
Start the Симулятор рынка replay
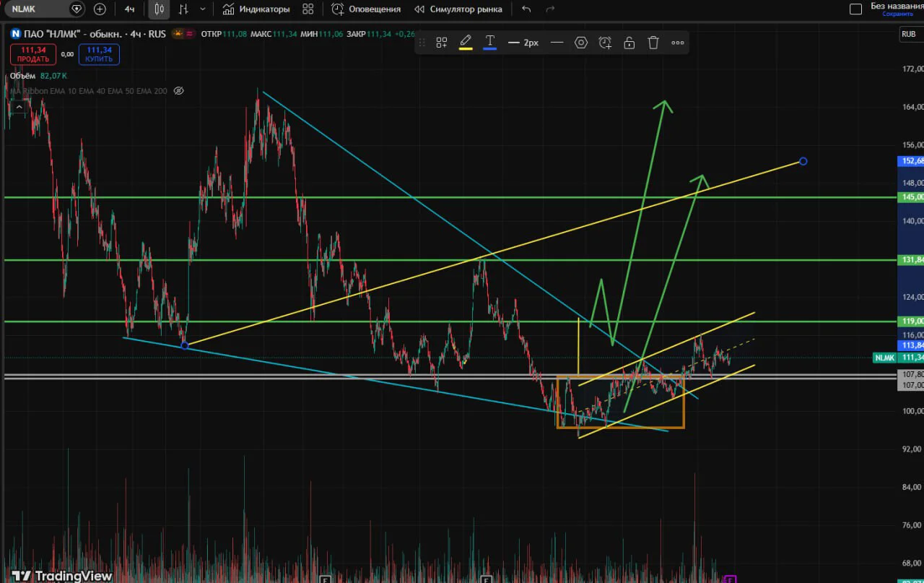458,9
